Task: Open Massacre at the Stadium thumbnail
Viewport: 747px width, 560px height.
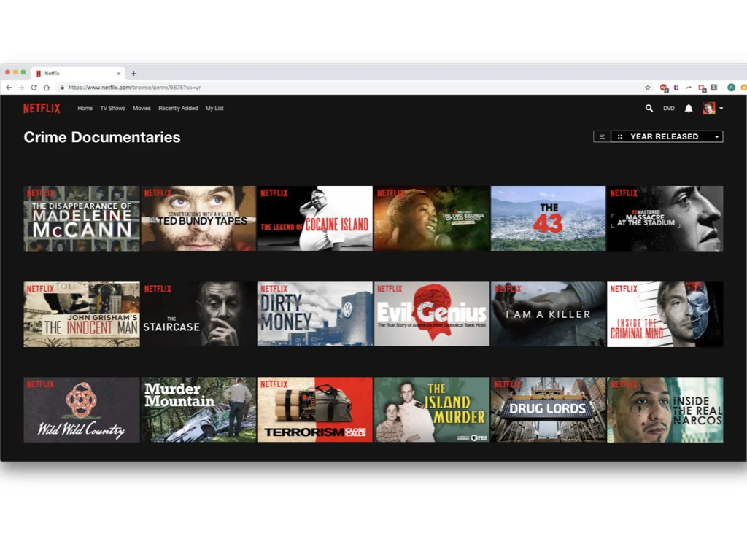Action: (x=665, y=219)
